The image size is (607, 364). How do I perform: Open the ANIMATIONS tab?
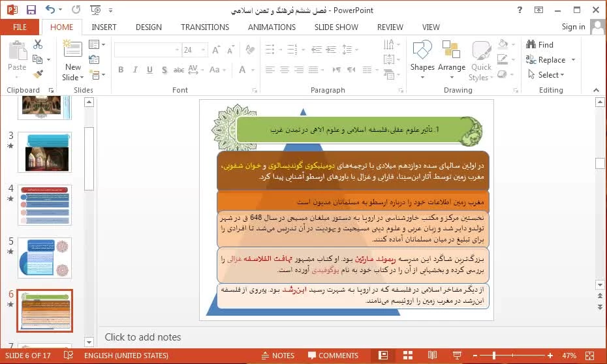[272, 27]
